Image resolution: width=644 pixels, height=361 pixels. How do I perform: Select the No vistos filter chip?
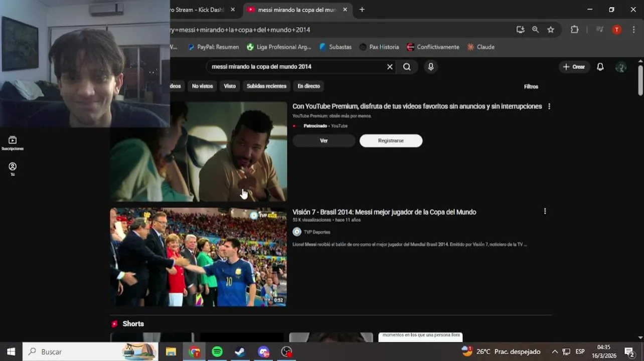(202, 86)
